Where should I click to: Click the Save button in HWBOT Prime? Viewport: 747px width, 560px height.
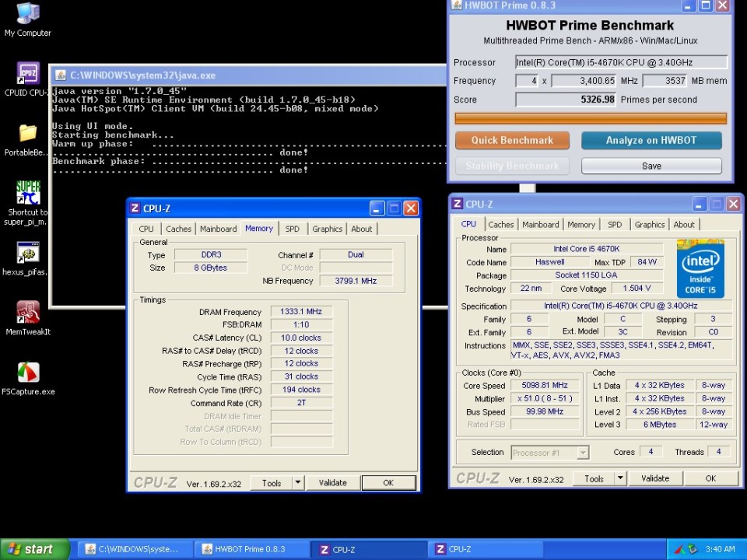(651, 166)
